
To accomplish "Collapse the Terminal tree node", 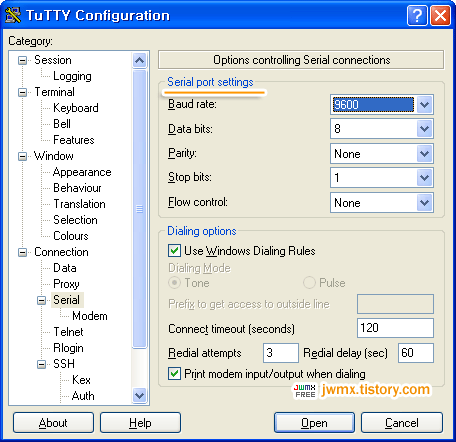I will coord(22,92).
